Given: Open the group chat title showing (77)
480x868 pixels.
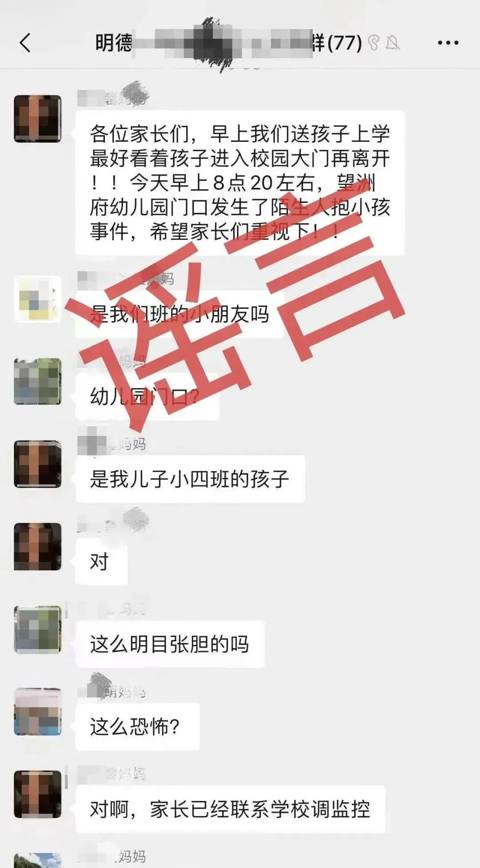Looking at the screenshot, I should click(229, 43).
